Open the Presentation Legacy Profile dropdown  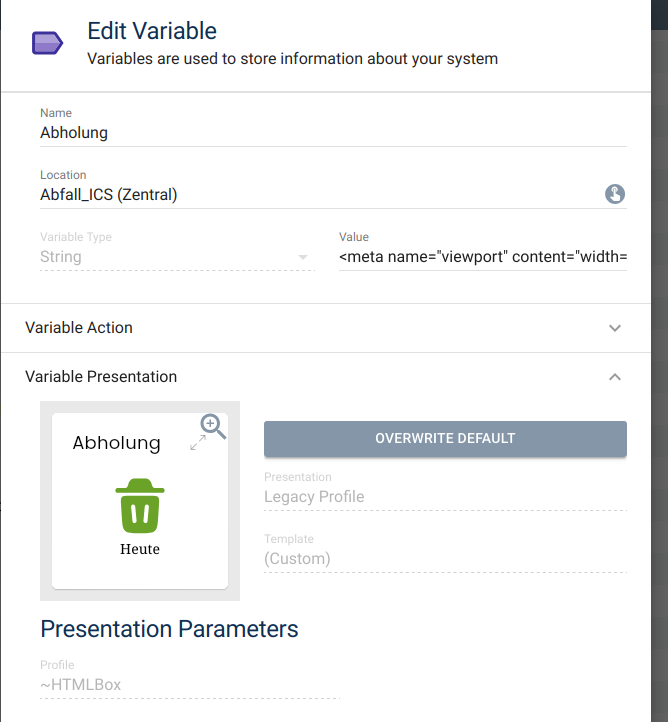click(x=445, y=497)
